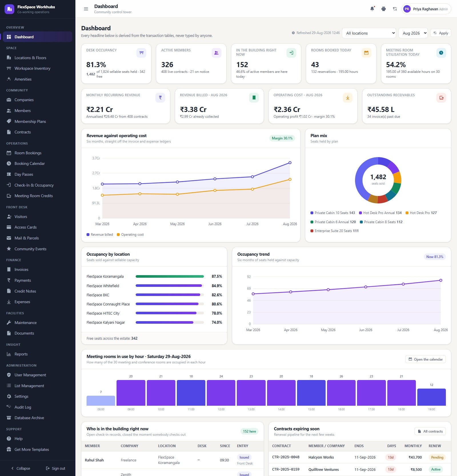457x476 pixels.
Task: Open Locations & Floors in sidebar
Action: coord(37,58)
